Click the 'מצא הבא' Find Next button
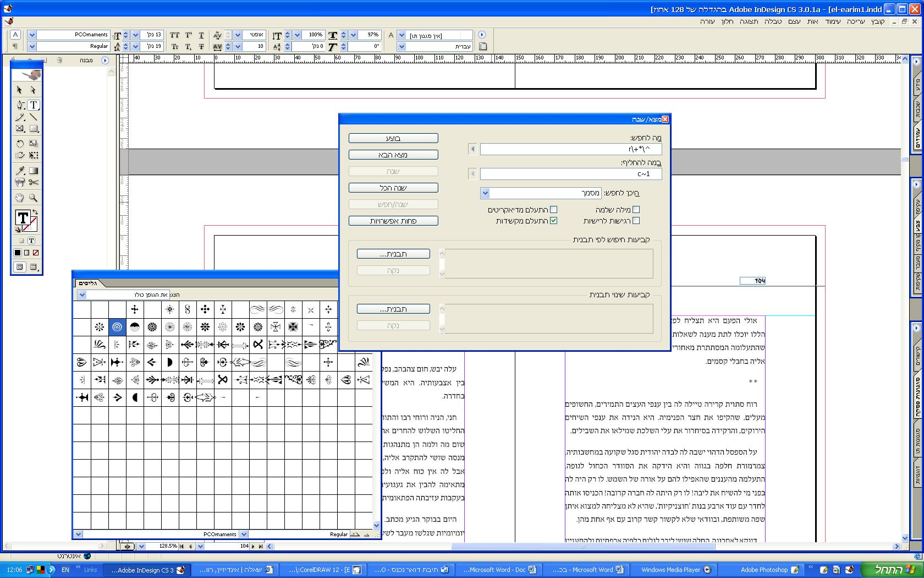The height and width of the screenshot is (578, 924). tap(393, 155)
